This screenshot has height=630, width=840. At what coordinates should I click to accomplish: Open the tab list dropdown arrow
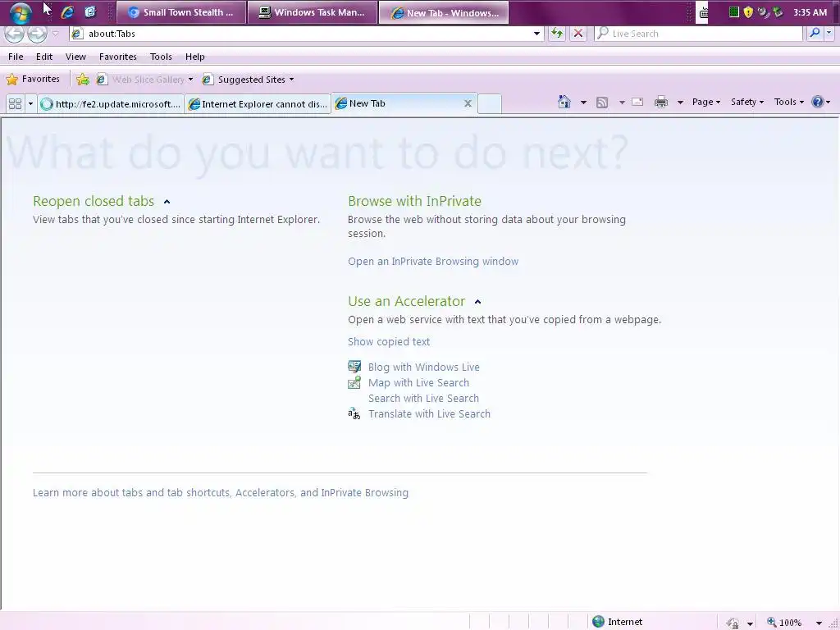(x=30, y=104)
